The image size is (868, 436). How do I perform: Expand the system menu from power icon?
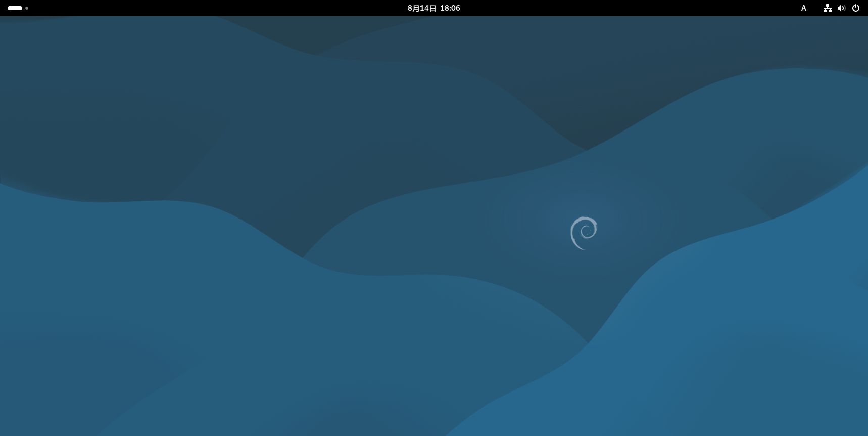[x=856, y=8]
